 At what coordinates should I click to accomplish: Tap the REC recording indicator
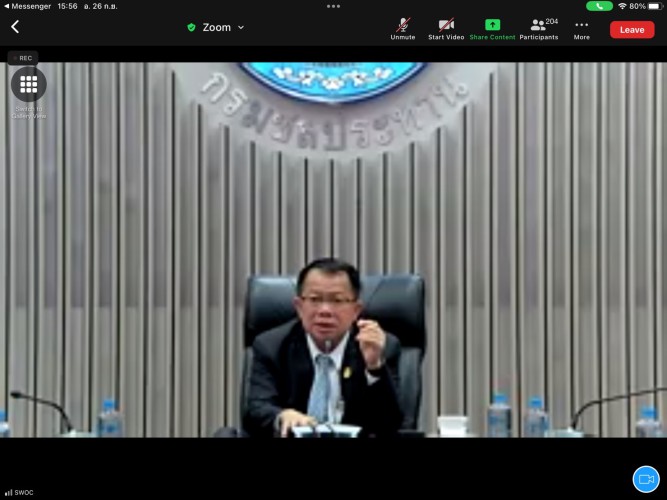tap(22, 58)
